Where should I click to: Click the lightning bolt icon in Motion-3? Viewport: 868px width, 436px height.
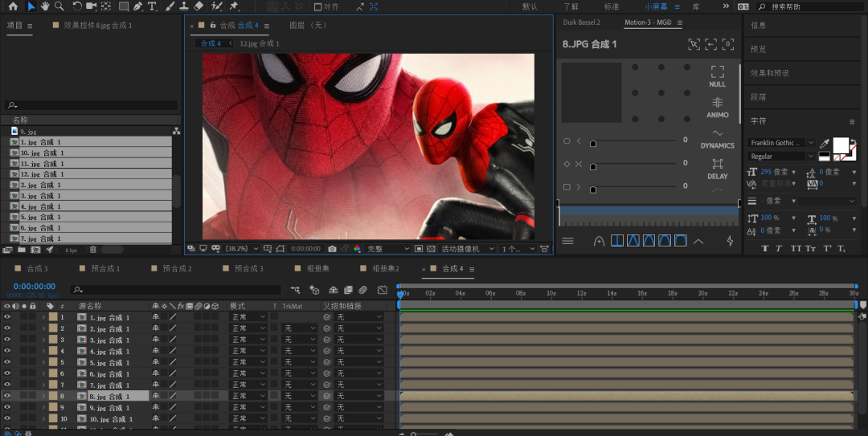point(730,241)
